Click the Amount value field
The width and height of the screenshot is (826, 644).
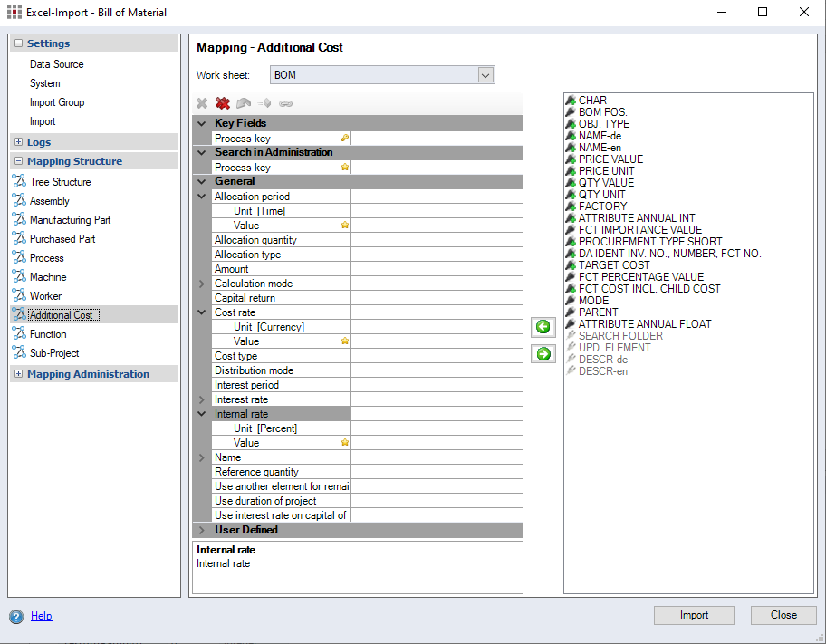(436, 269)
